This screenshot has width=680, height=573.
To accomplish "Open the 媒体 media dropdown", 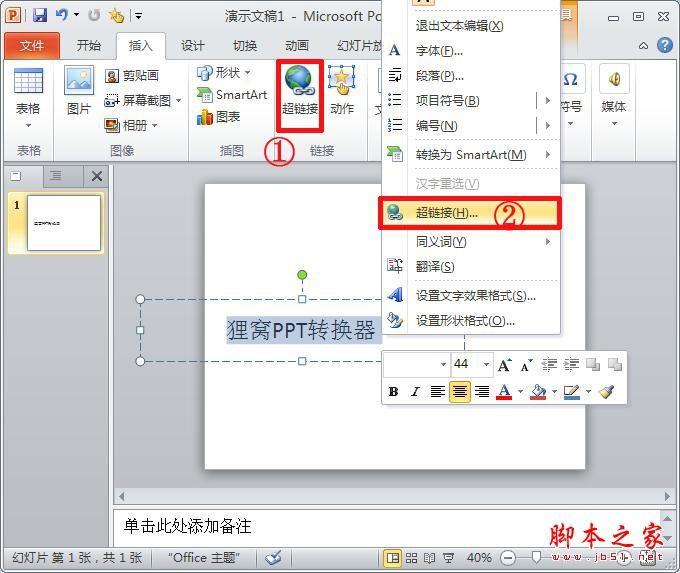I will point(614,95).
